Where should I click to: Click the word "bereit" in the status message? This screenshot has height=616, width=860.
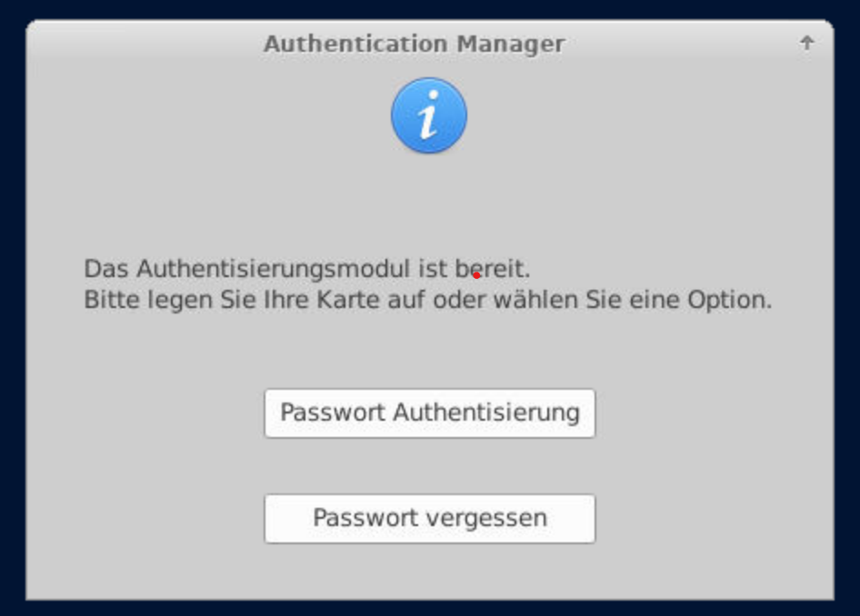(x=491, y=269)
